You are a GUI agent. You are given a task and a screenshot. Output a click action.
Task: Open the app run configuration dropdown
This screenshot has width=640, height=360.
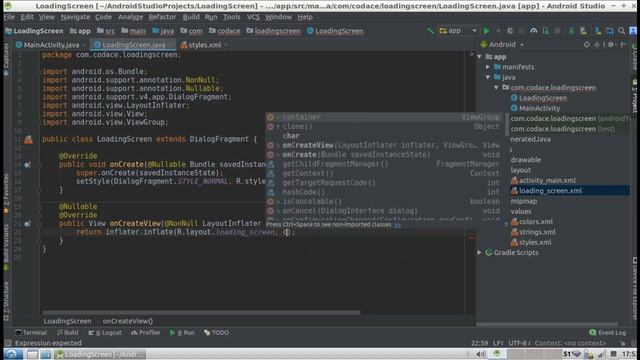pyautogui.click(x=458, y=31)
